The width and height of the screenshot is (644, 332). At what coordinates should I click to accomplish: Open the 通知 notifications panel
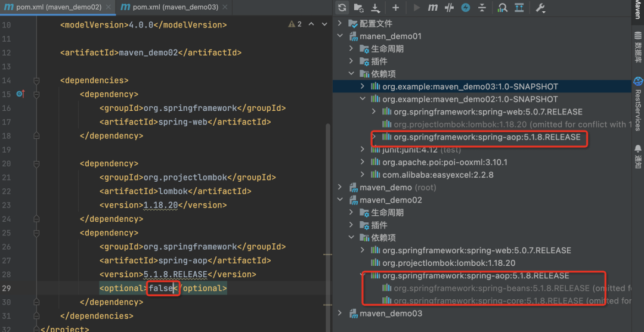pyautogui.click(x=638, y=156)
